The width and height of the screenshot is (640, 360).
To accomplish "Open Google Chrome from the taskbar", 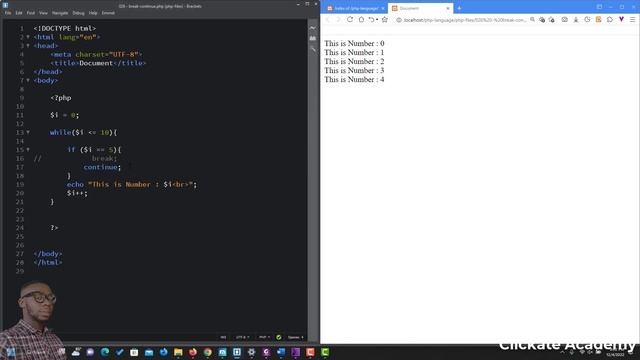I will click(208, 352).
